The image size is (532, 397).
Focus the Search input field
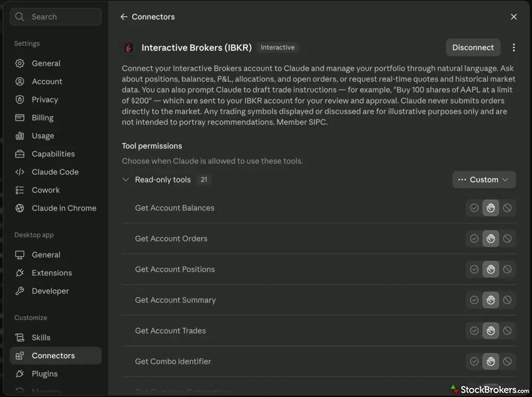click(x=56, y=16)
